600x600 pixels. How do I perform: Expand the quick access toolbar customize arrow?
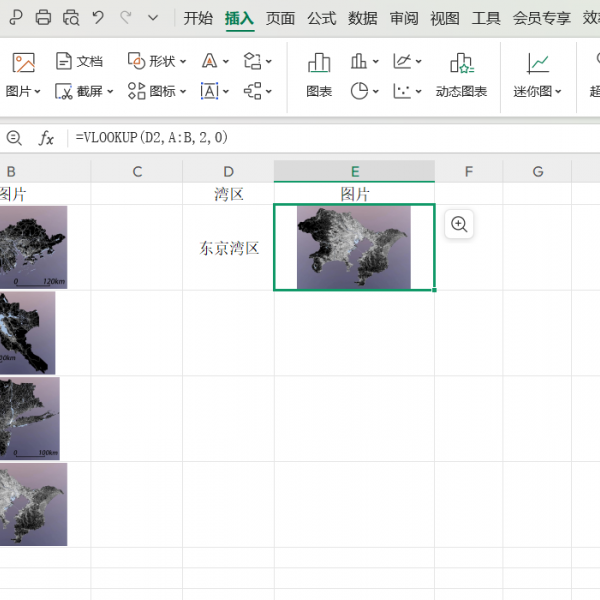point(152,18)
